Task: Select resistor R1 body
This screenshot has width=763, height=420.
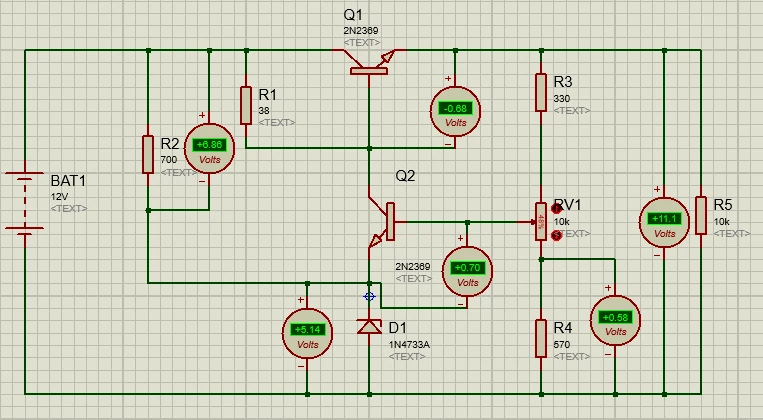Action: click(x=246, y=105)
